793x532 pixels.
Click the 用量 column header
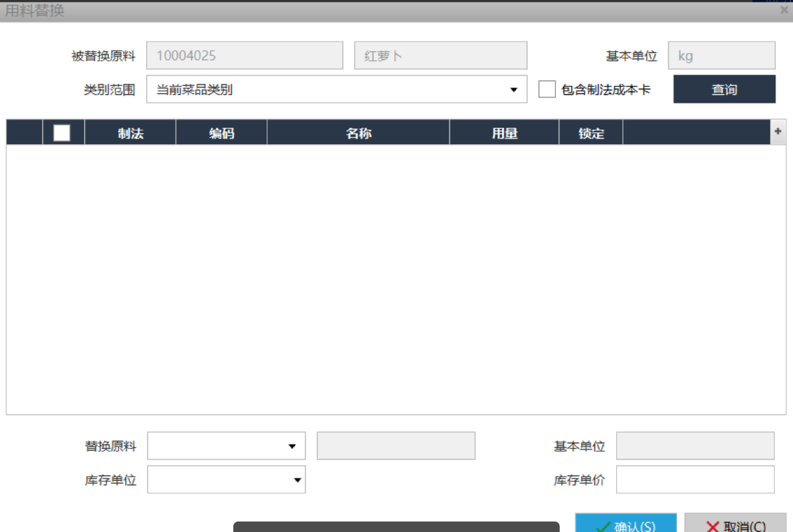[505, 134]
